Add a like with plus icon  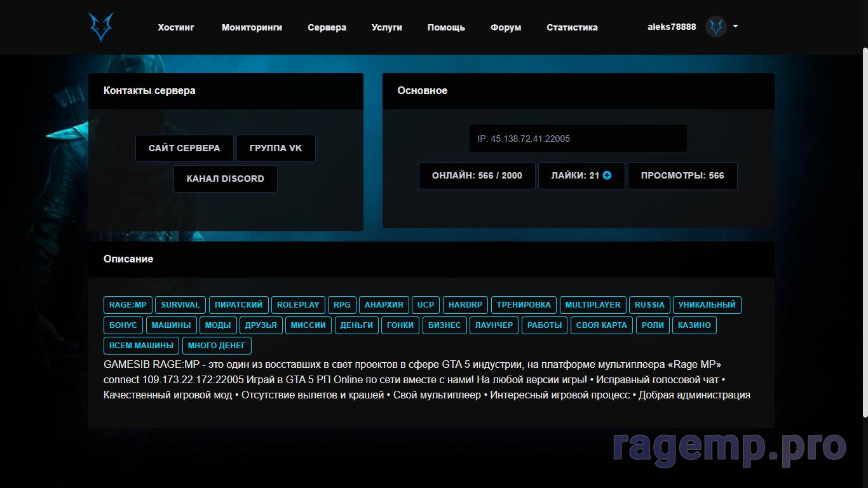point(607,175)
